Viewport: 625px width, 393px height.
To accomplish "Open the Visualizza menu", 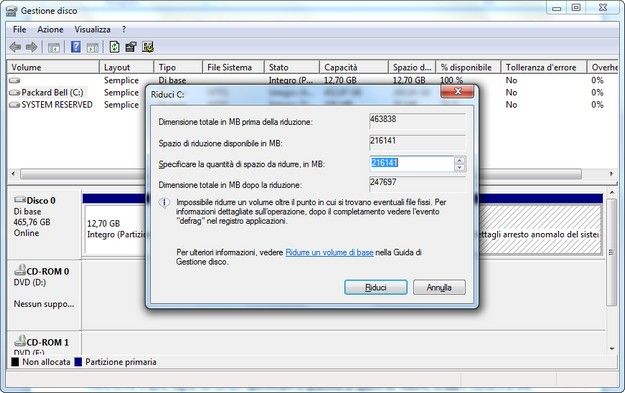I will pos(92,29).
